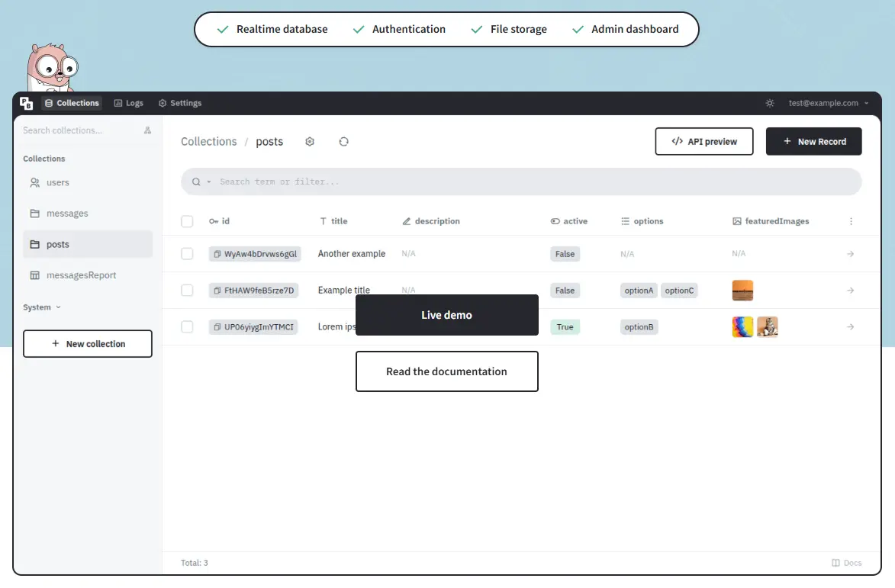This screenshot has width=895, height=588.
Task: Click Read the documentation button
Action: coord(447,371)
